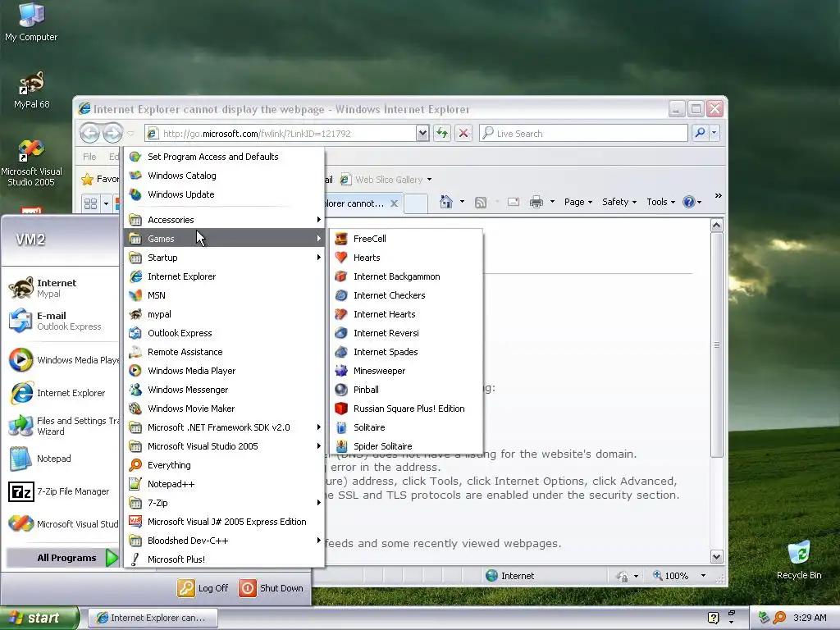This screenshot has width=840, height=630.
Task: Select the Games menu entry
Action: (x=224, y=239)
